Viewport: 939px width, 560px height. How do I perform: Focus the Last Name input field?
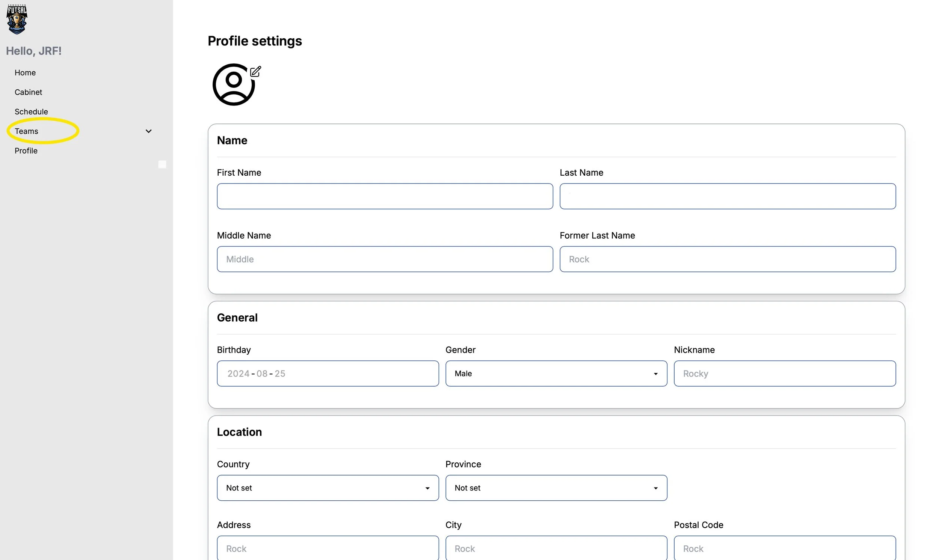pos(727,196)
